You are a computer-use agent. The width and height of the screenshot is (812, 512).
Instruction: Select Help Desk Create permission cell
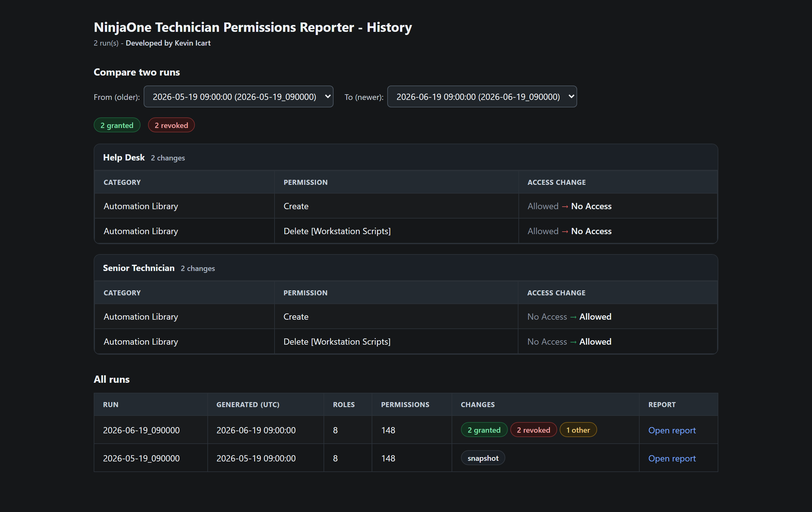(396, 206)
